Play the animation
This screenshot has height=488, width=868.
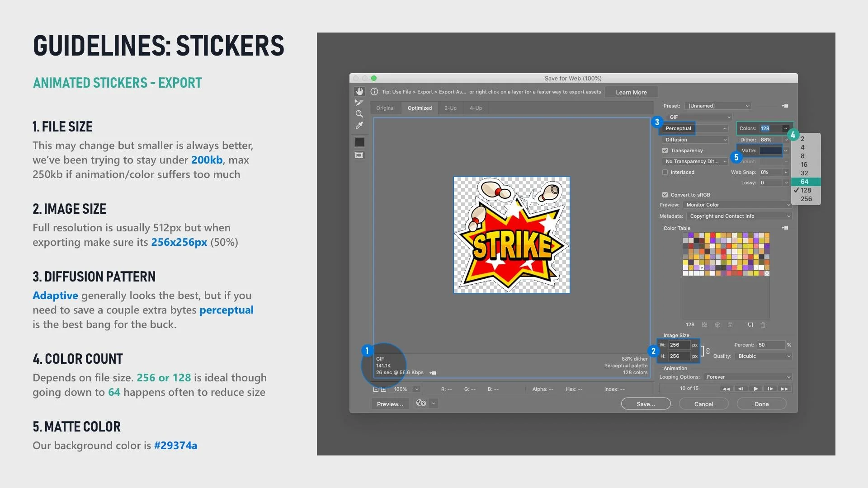click(755, 389)
